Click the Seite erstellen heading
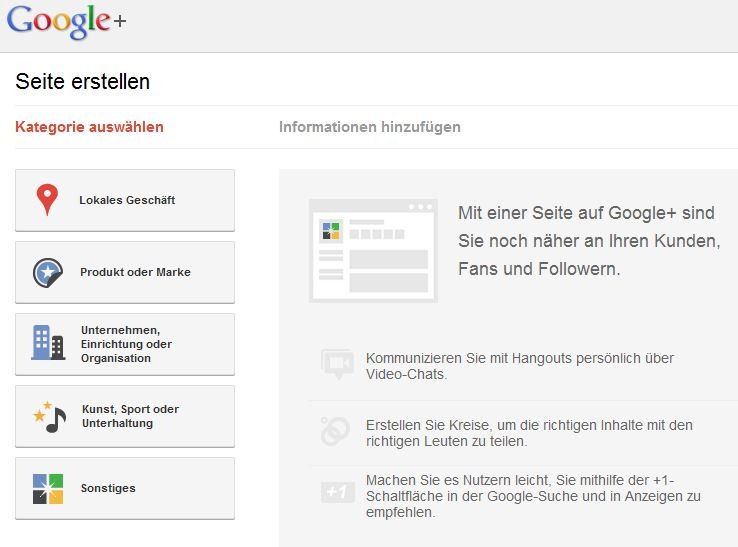Image resolution: width=738 pixels, height=547 pixels. coord(82,82)
